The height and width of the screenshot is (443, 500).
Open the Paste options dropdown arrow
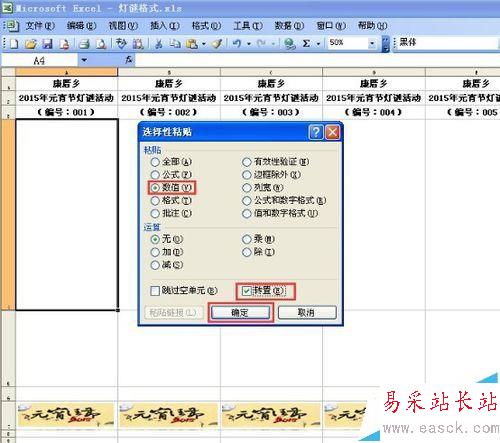pyautogui.click(x=203, y=44)
